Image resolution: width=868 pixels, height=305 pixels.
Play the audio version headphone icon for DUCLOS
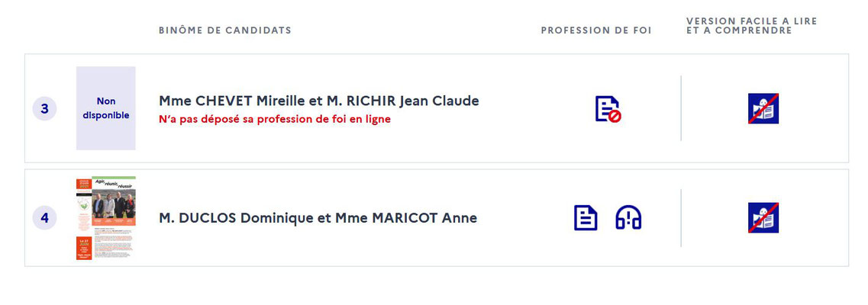628,218
